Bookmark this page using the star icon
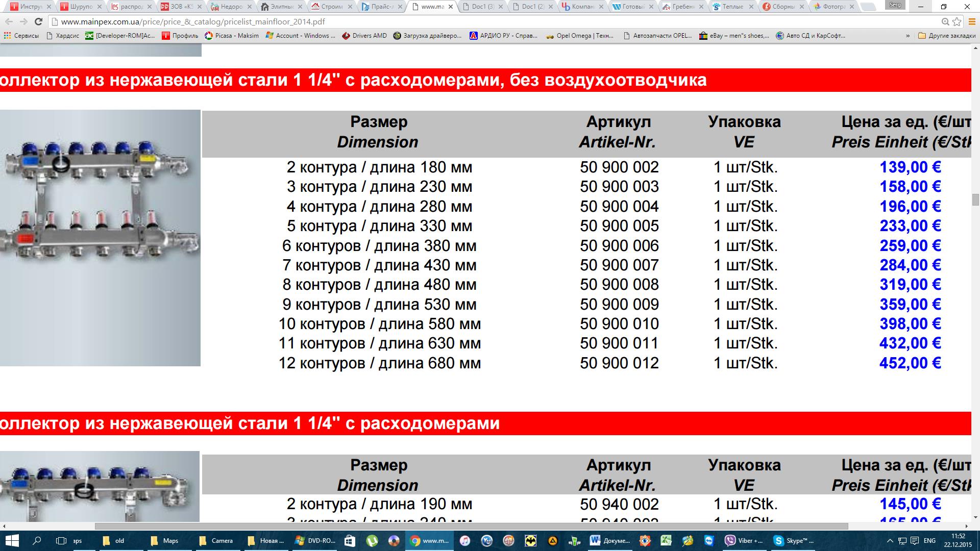 tap(957, 22)
